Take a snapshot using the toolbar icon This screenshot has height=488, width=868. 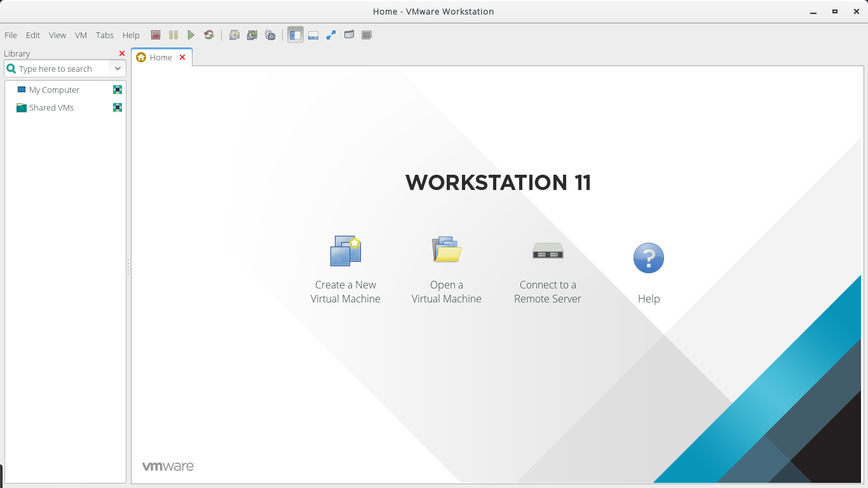(x=234, y=35)
